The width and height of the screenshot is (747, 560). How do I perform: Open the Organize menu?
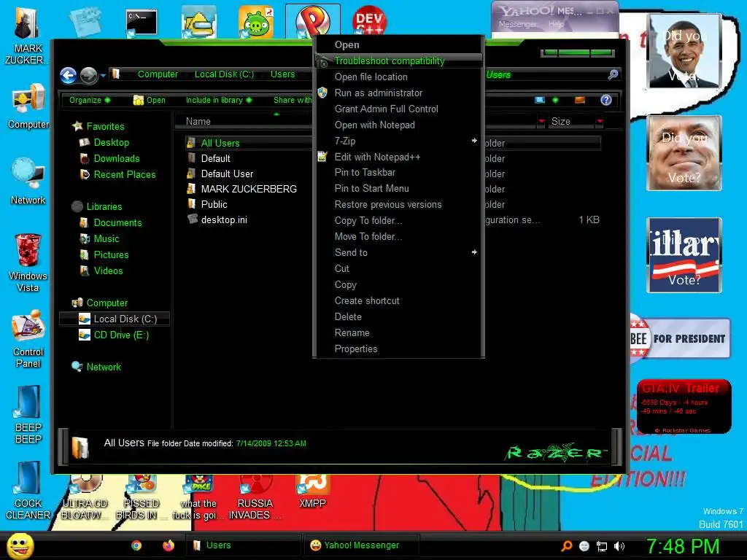coord(90,100)
